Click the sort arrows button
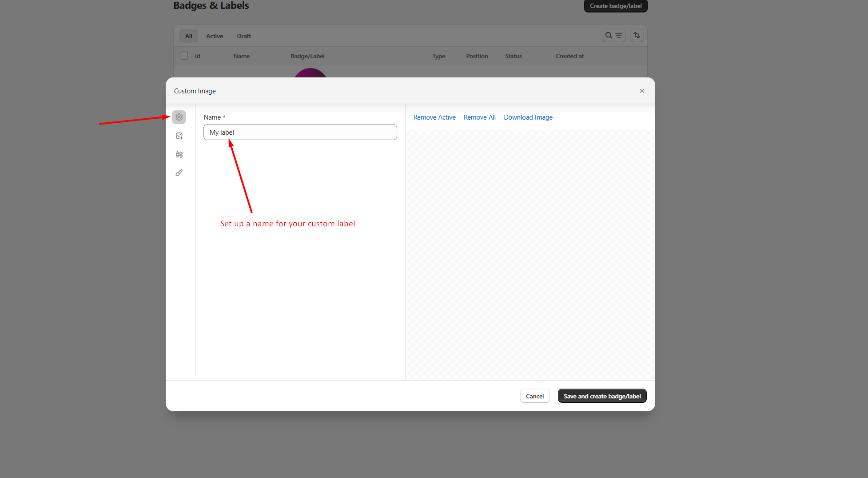Viewport: 868px width, 478px height. pos(636,36)
